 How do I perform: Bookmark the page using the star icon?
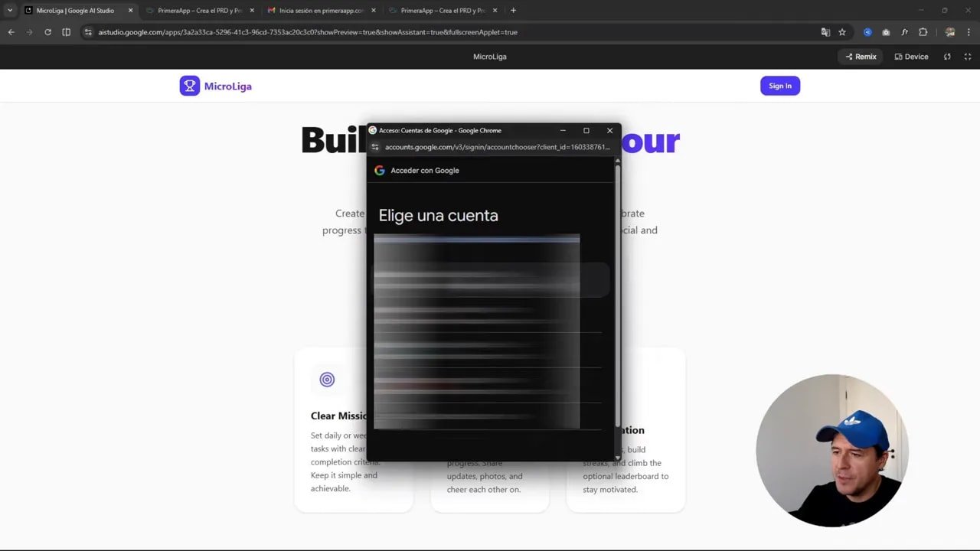click(842, 32)
